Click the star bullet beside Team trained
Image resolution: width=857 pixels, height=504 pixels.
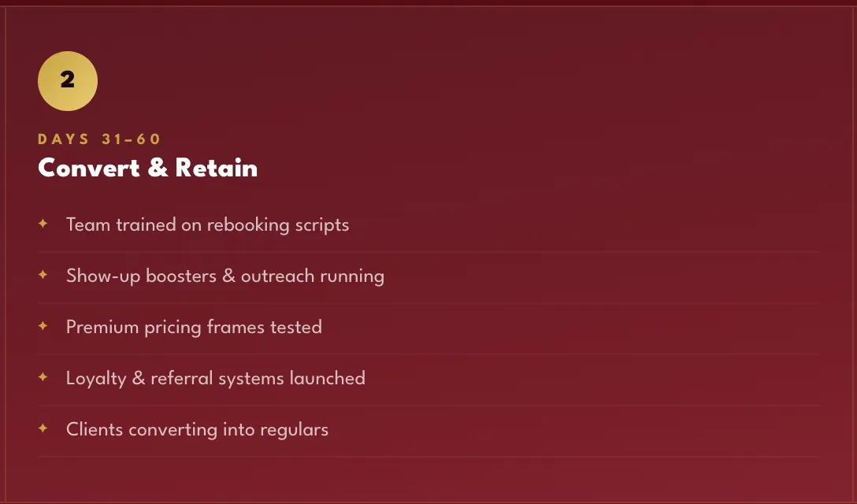(43, 223)
